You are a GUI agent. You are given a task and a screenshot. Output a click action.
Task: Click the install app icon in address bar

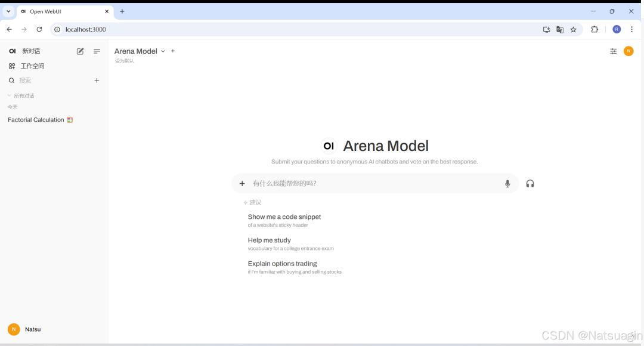click(546, 30)
